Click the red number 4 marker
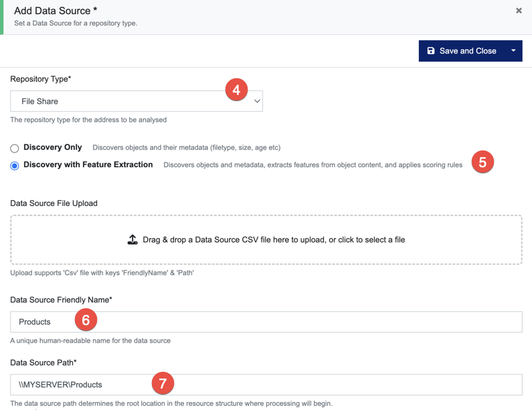The image size is (532, 410). pos(236,89)
